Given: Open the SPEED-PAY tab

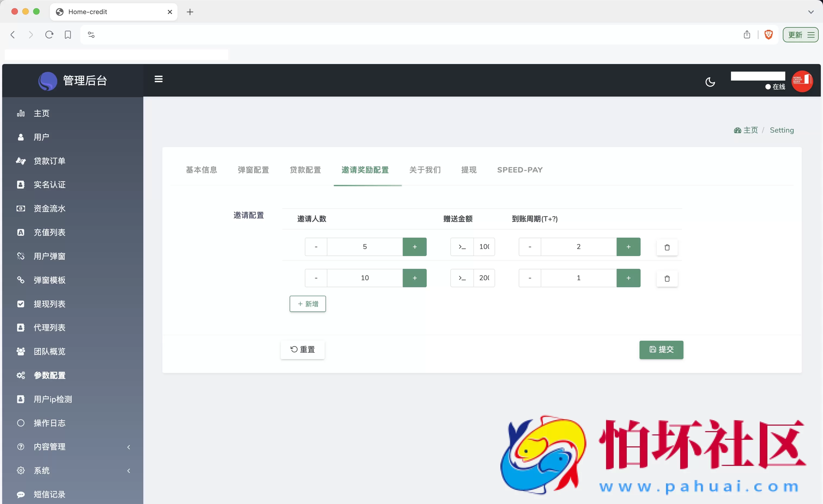Looking at the screenshot, I should [x=520, y=170].
